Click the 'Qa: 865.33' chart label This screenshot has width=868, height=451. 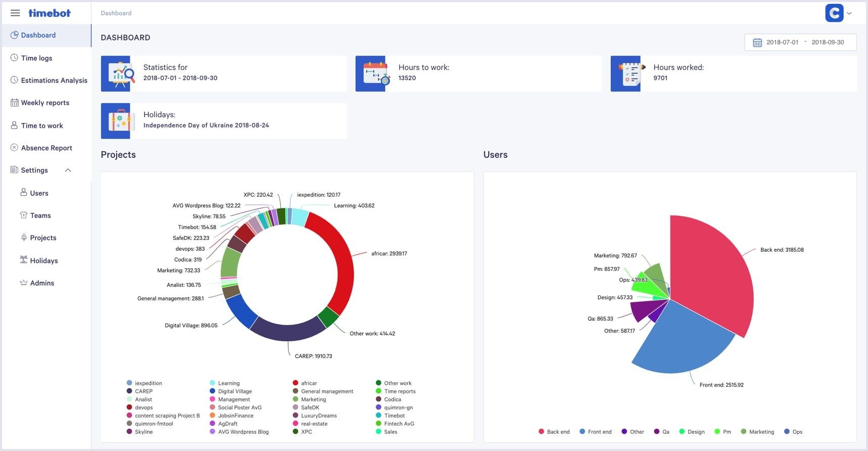coord(600,319)
